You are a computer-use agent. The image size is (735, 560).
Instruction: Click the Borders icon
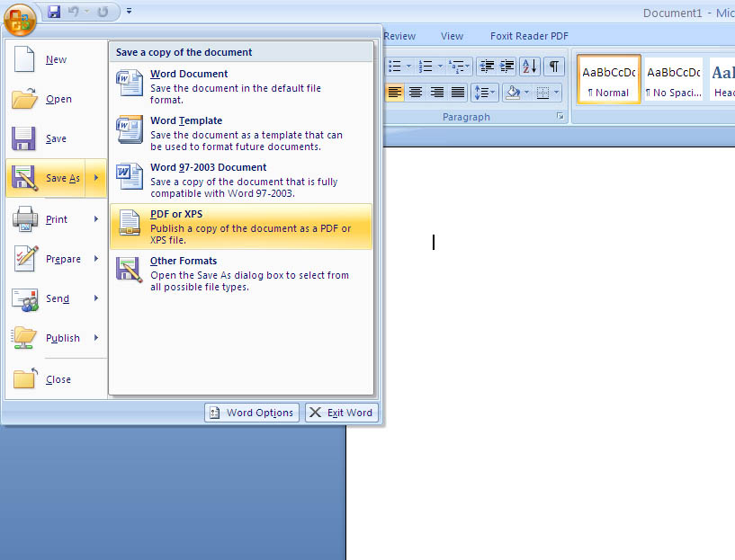[x=542, y=93]
